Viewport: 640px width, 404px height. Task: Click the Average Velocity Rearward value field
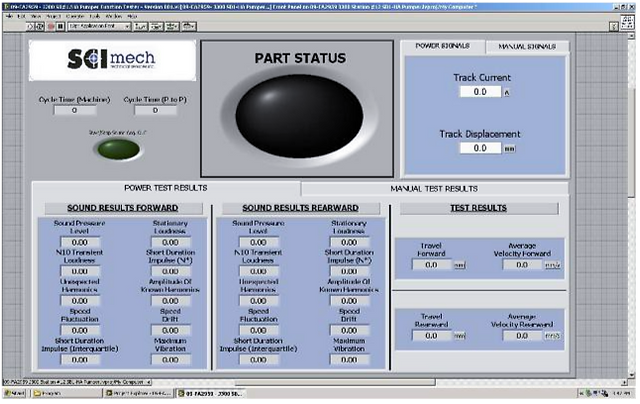coord(522,335)
